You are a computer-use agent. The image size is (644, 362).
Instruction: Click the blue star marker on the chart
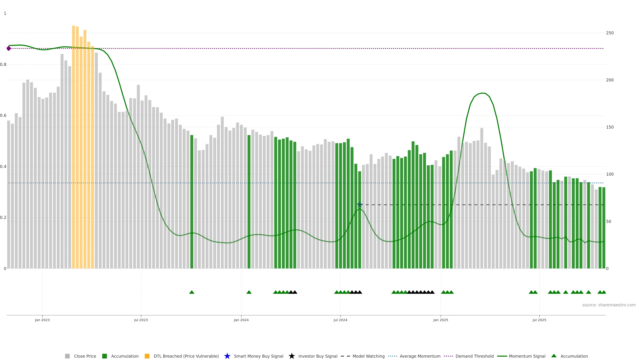point(360,205)
